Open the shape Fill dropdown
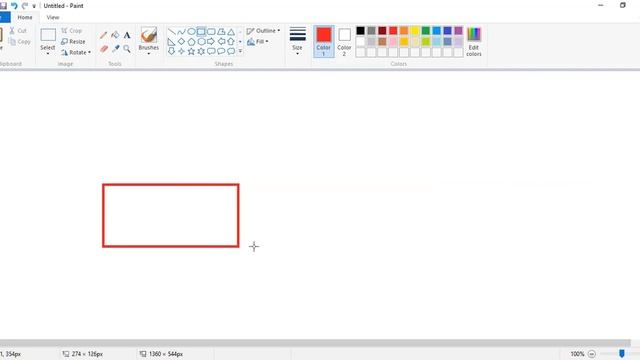 pyautogui.click(x=258, y=42)
